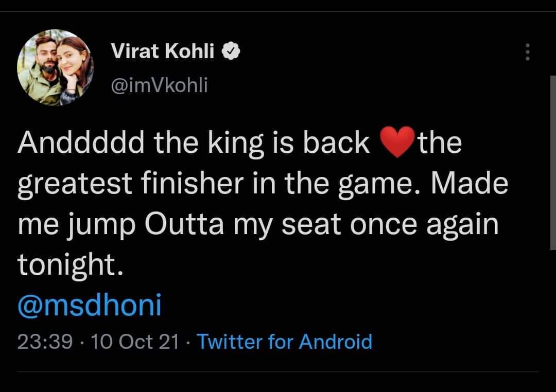Click the red heart emoji in tweet
The image size is (556, 392).
point(397,142)
